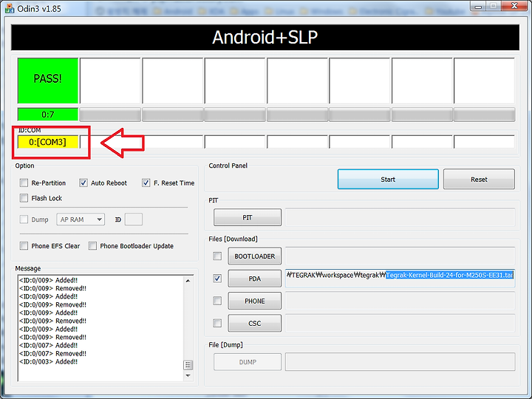The height and width of the screenshot is (399, 532).
Task: Click the PIT file path field
Action: [400, 217]
